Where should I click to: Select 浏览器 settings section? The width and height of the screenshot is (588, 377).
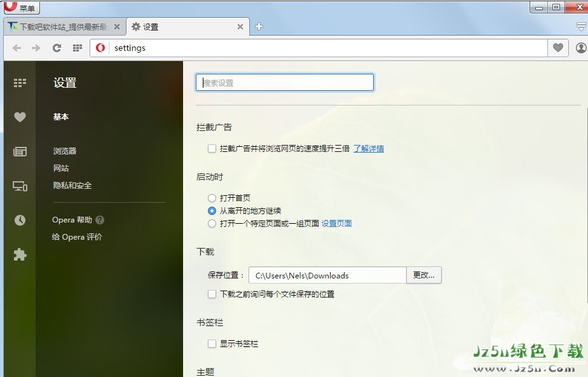(64, 151)
